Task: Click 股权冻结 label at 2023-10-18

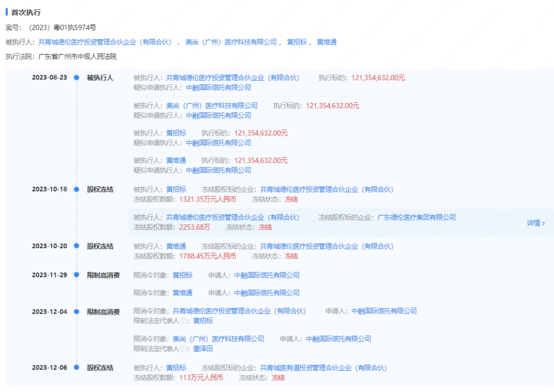Action: pos(100,189)
